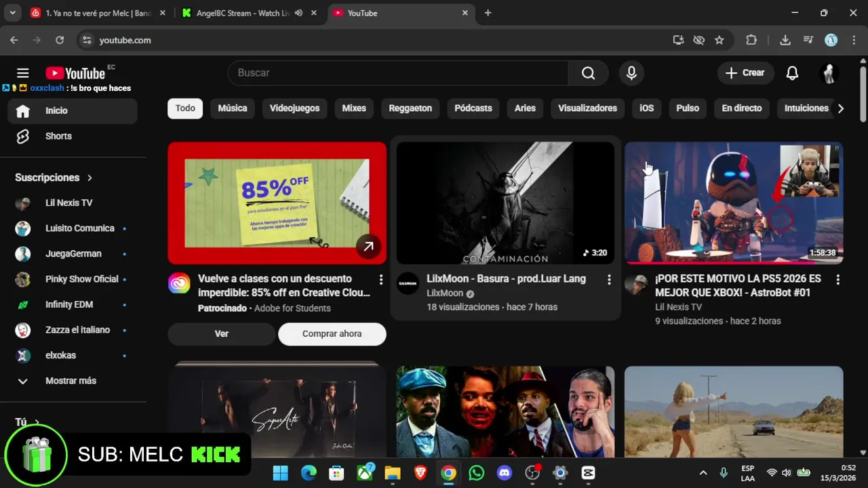Open Brave browser from taskbar

(420, 472)
